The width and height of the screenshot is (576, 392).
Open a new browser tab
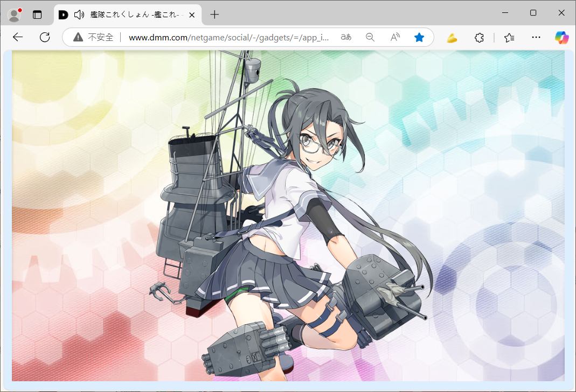coord(214,15)
